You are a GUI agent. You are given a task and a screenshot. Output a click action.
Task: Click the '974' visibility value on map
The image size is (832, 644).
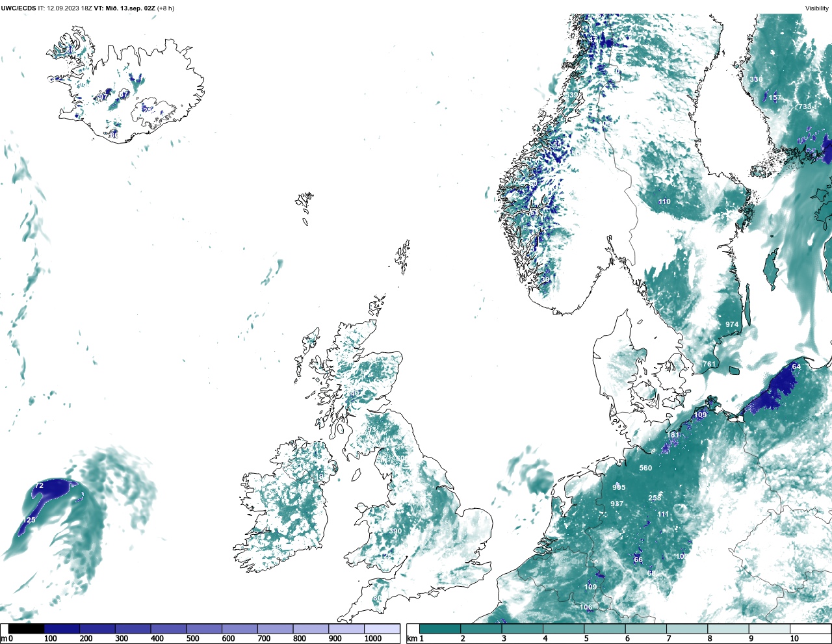(x=732, y=324)
